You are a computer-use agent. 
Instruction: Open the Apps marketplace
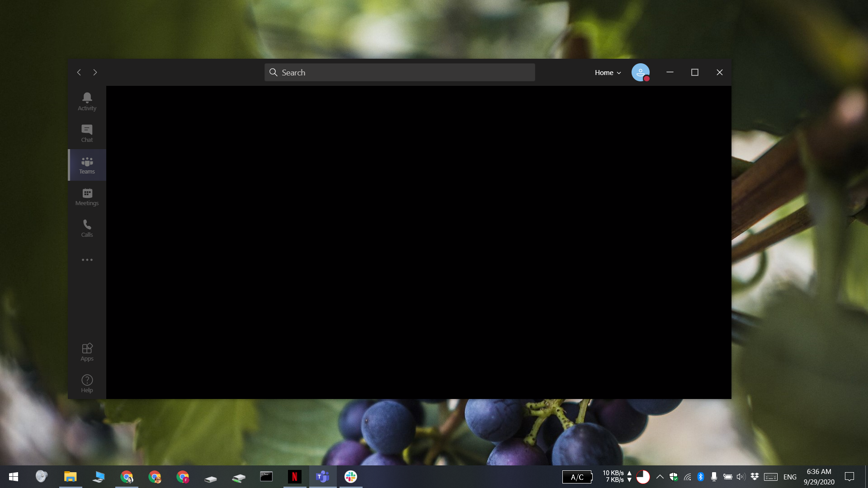86,352
